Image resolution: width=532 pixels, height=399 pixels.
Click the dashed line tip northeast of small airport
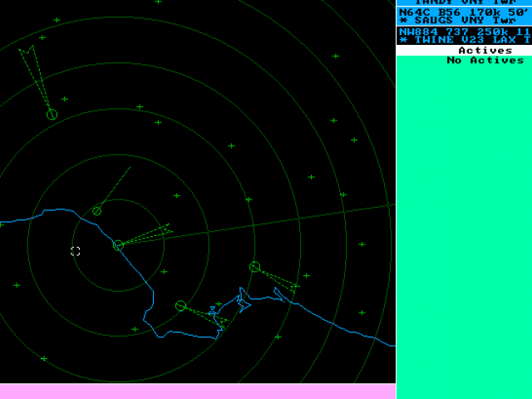click(x=130, y=169)
